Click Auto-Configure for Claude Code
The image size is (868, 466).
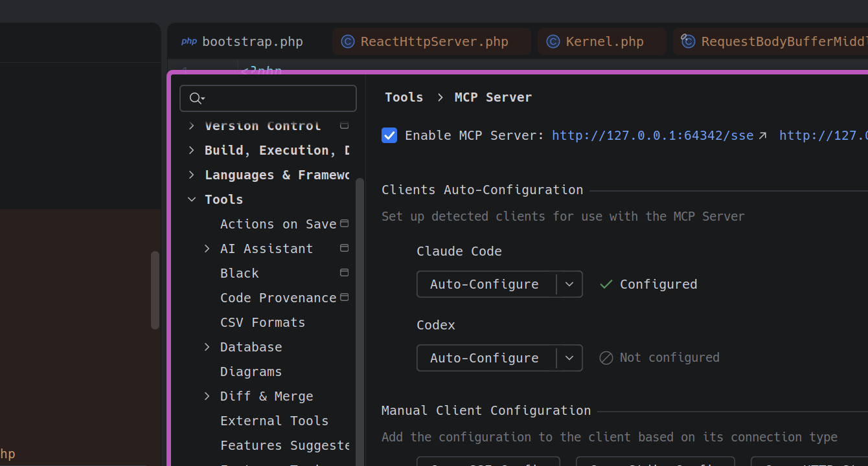[x=485, y=284]
